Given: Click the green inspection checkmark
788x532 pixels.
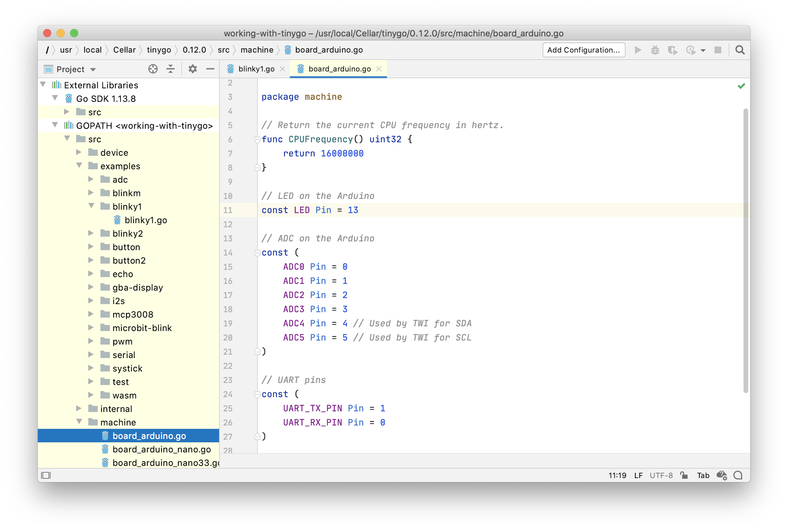Looking at the screenshot, I should tap(741, 86).
